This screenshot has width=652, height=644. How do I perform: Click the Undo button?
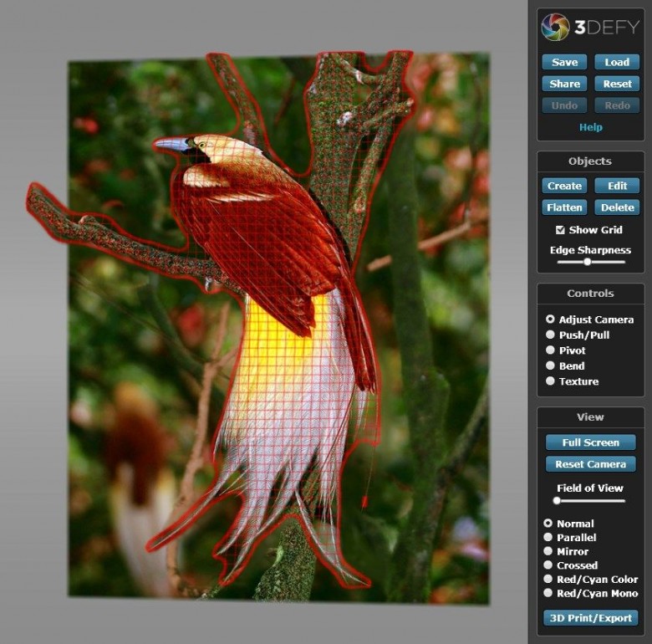pyautogui.click(x=564, y=105)
